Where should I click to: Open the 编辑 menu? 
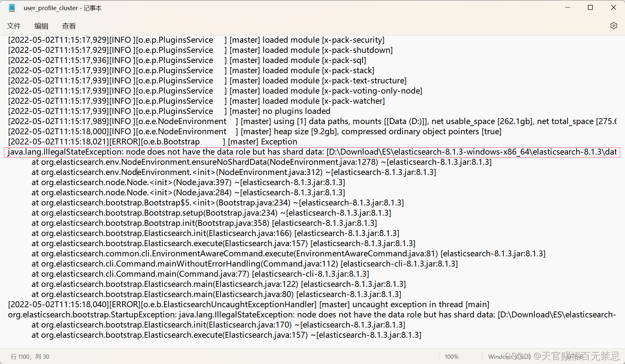tap(41, 26)
